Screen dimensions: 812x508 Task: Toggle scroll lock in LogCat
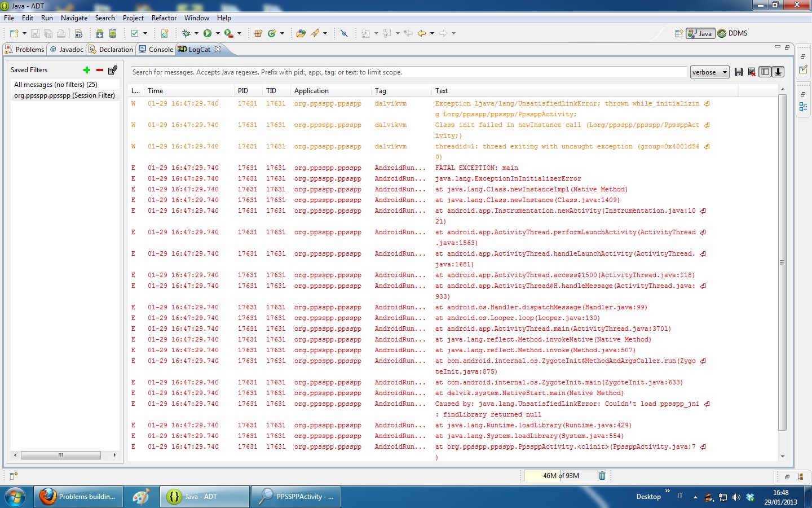tap(778, 72)
